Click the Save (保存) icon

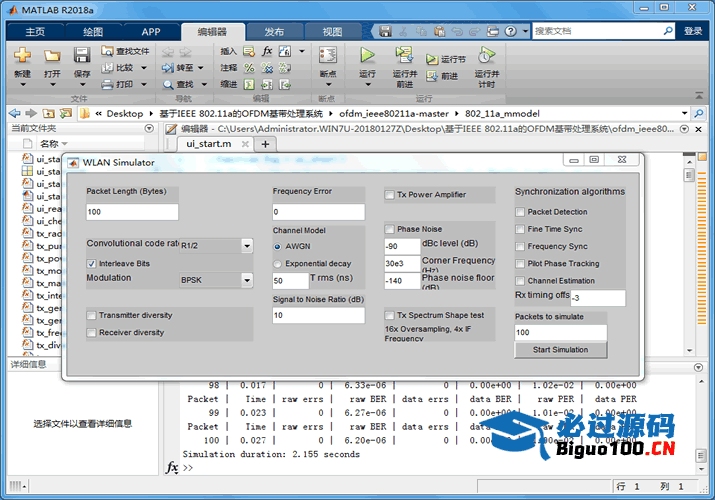82,56
